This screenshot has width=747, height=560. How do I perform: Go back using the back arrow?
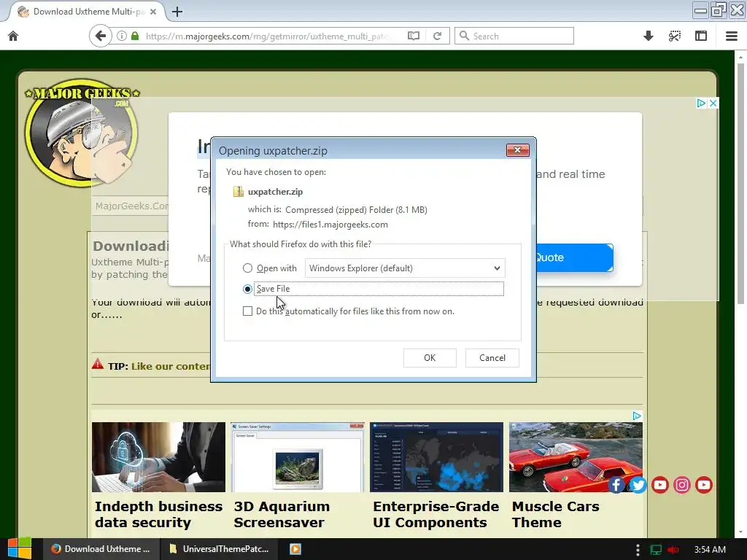(x=100, y=36)
